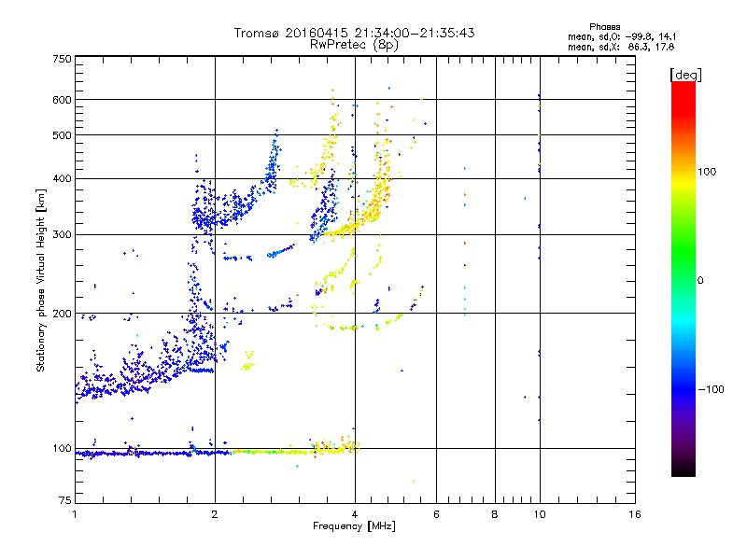
Task: Click the x-axis '2' tick label
Action: click(215, 514)
